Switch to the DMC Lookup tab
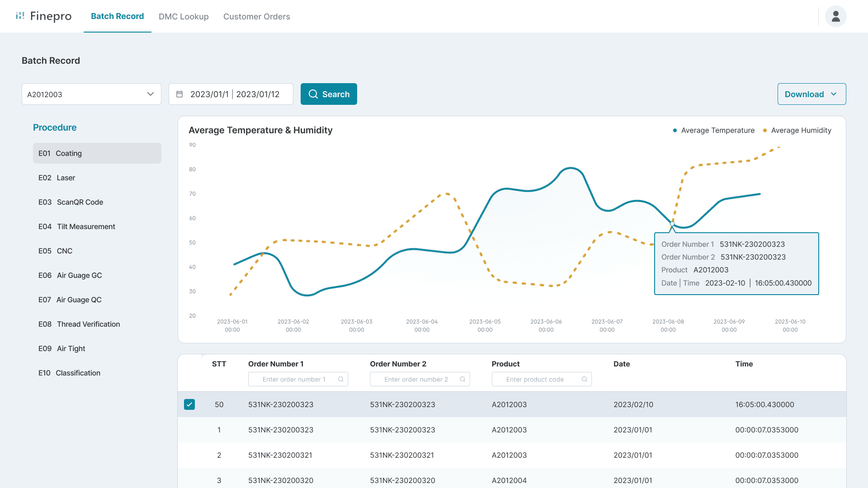This screenshot has width=868, height=488. tap(184, 16)
